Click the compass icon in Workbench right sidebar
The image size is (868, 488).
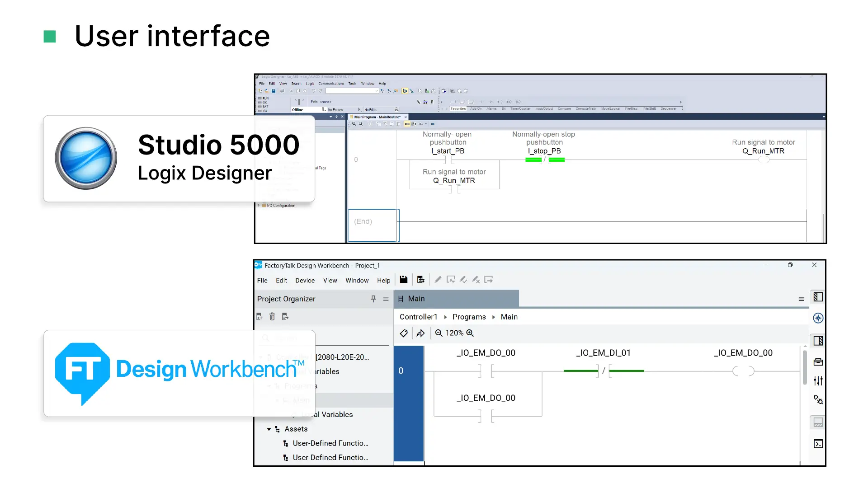tap(818, 318)
